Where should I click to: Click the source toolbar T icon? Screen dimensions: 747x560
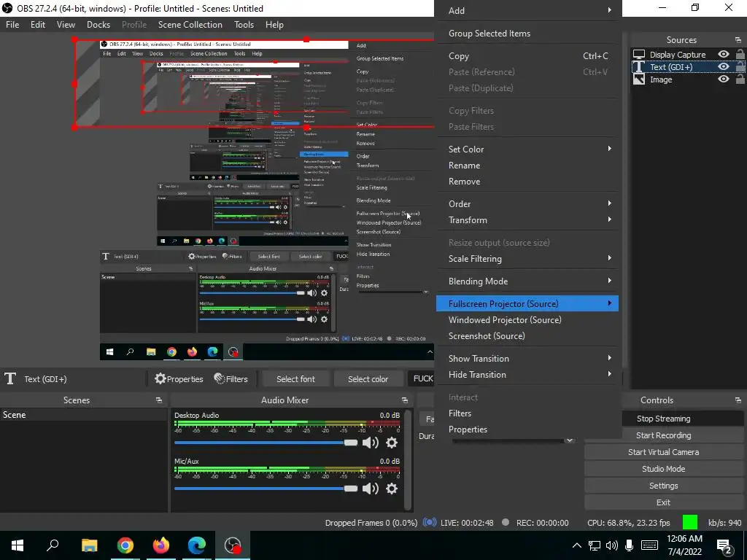10,378
